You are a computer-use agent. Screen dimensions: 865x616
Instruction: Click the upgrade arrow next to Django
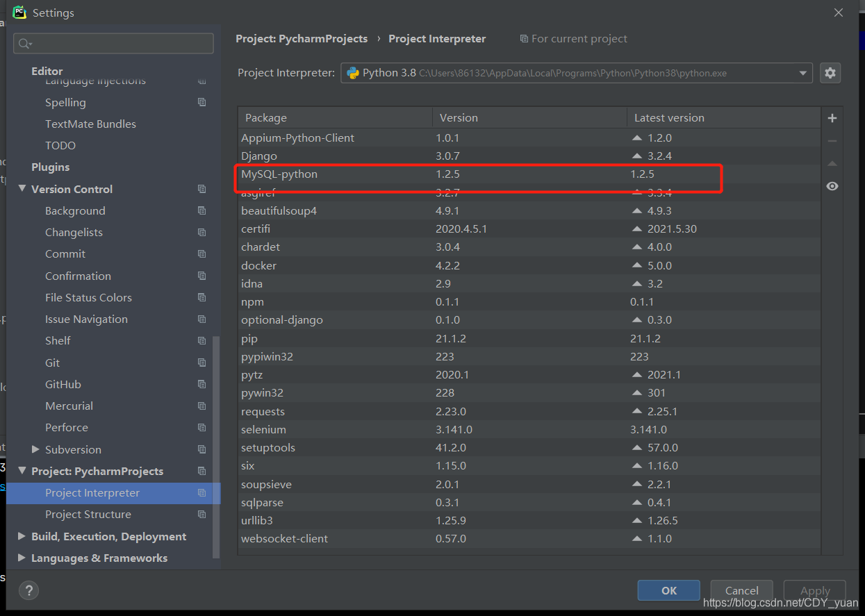pyautogui.click(x=637, y=156)
